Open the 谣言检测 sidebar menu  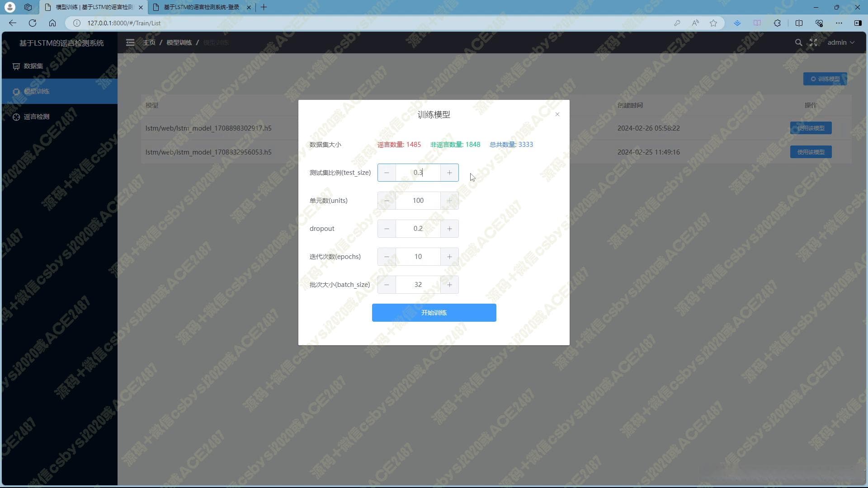(60, 117)
